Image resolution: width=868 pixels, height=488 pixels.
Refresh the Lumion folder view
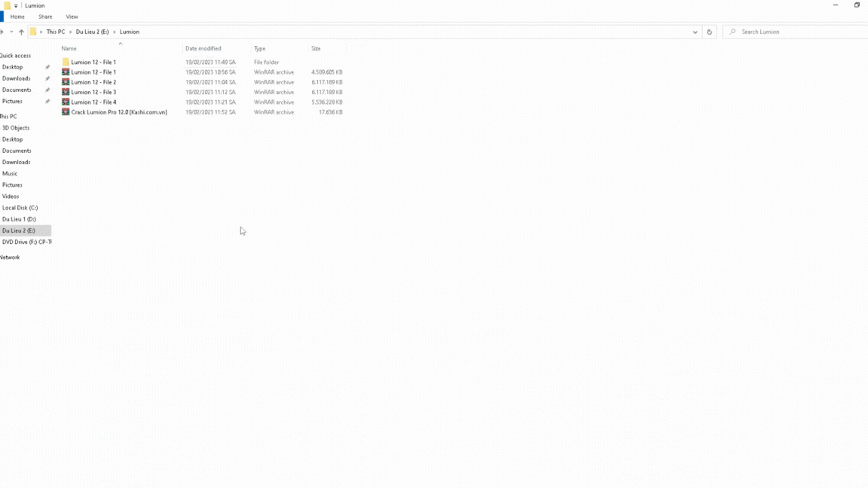point(709,32)
